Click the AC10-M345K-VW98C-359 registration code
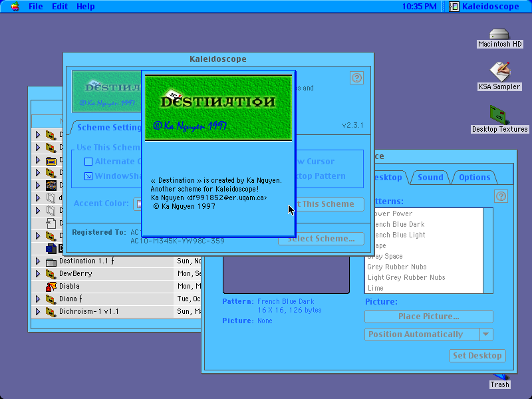The image size is (532, 399). tap(178, 241)
